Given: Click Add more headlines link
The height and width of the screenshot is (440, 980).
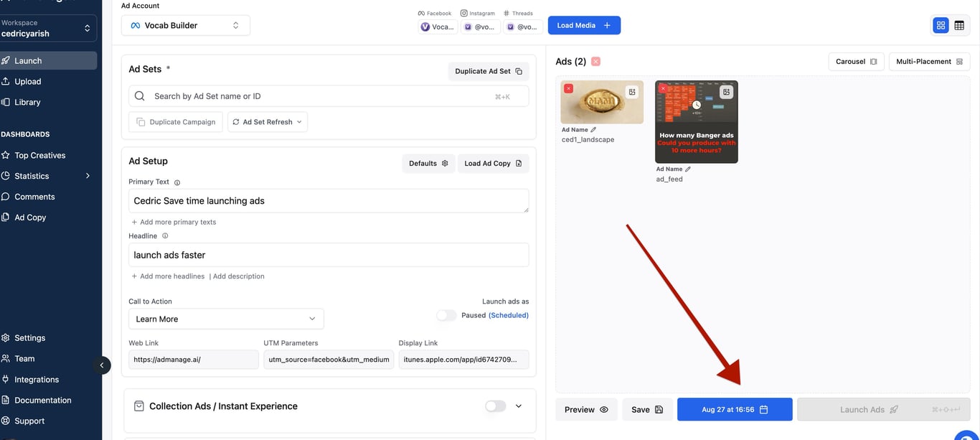Looking at the screenshot, I should 168,276.
